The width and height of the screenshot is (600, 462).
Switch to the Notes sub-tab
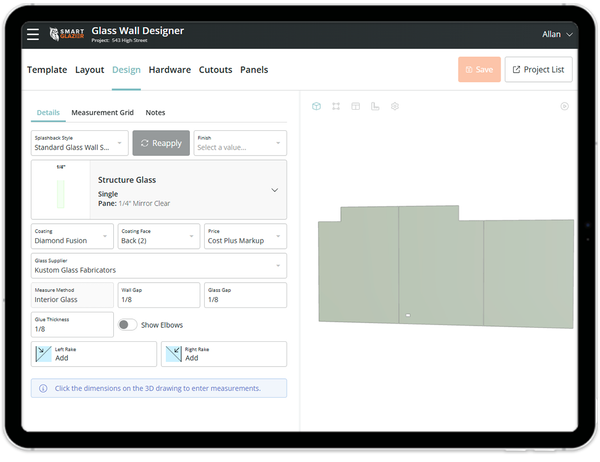[155, 113]
